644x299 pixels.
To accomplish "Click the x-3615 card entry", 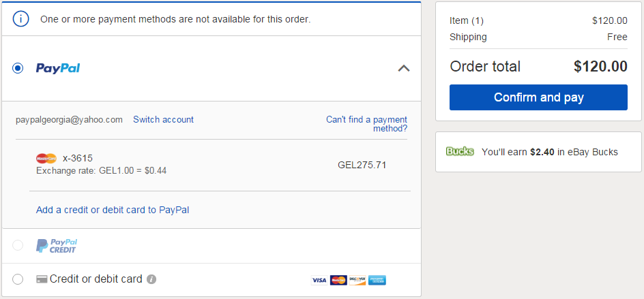I will coord(78,158).
